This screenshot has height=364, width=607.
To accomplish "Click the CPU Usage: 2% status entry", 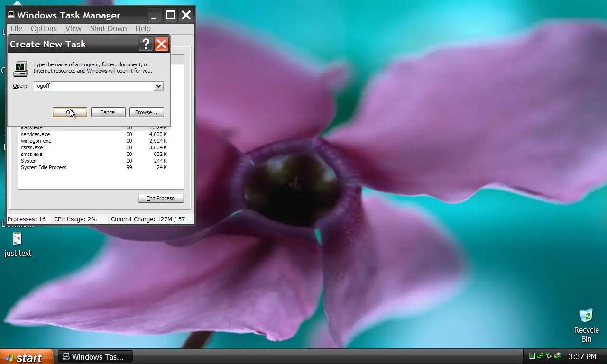I will click(75, 219).
